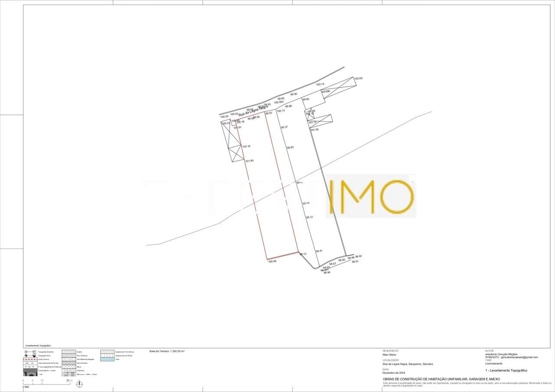Screen dimensions: 555x392
Task: Click the elevation value "99.97"
Action: [269, 113]
